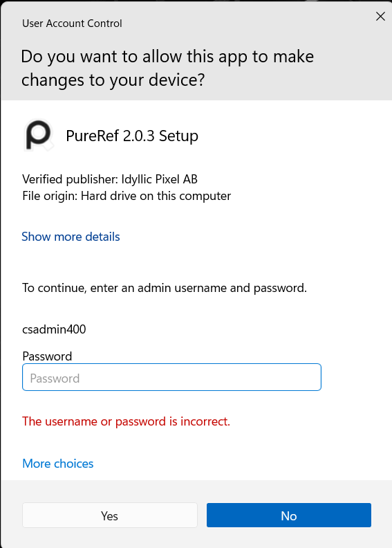Click the PureRef 2.0.3 Setup program name
The height and width of the screenshot is (548, 392).
coord(132,136)
